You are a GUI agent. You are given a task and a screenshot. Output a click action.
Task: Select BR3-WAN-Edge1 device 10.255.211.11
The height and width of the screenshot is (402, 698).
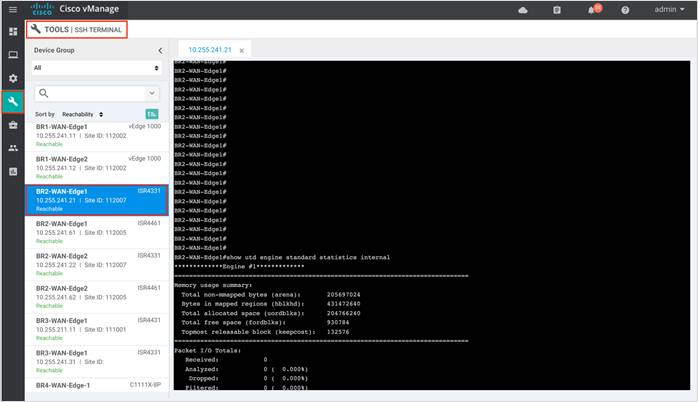(97, 329)
